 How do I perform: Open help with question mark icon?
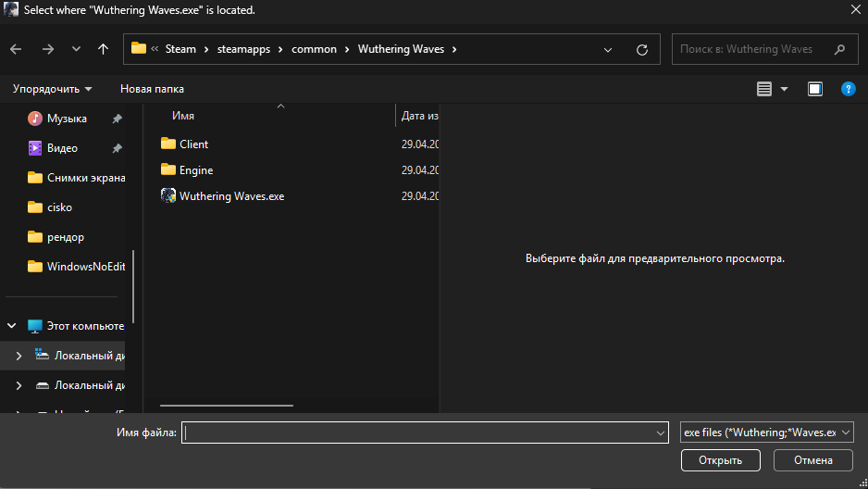pos(848,89)
